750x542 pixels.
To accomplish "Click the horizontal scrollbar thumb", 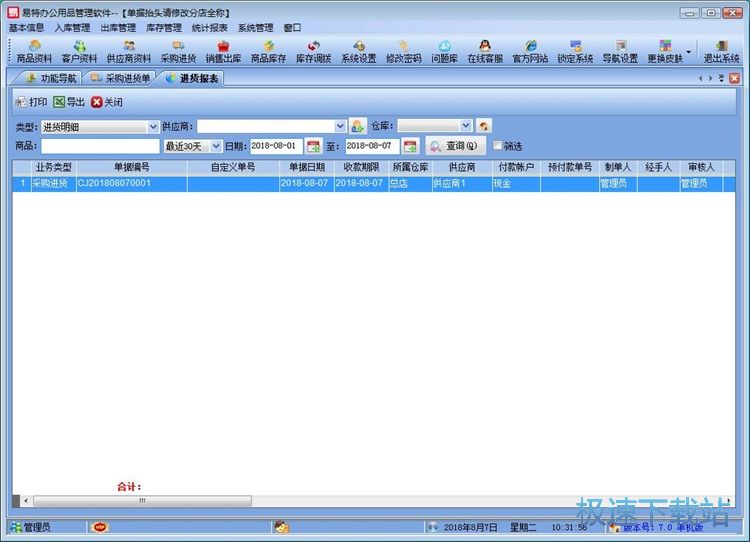I will coord(142,501).
